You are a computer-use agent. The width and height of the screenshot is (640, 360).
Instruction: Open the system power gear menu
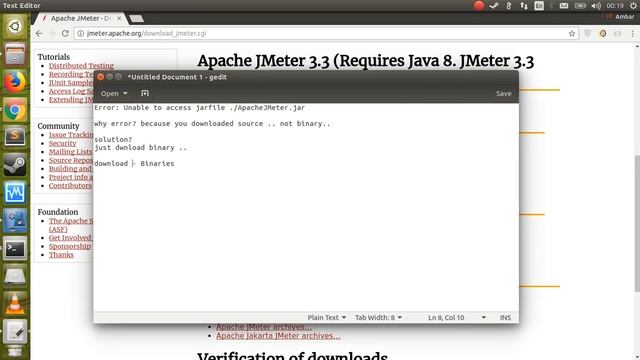pyautogui.click(x=633, y=6)
